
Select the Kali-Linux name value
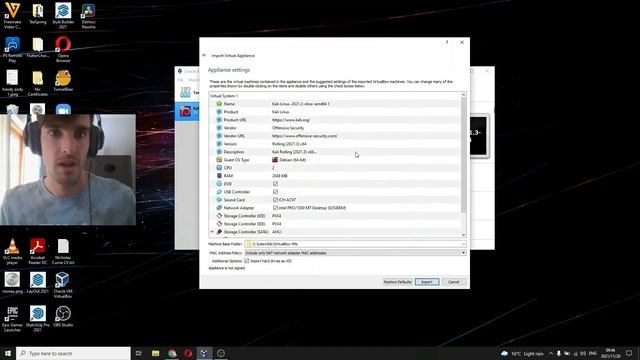[301, 104]
